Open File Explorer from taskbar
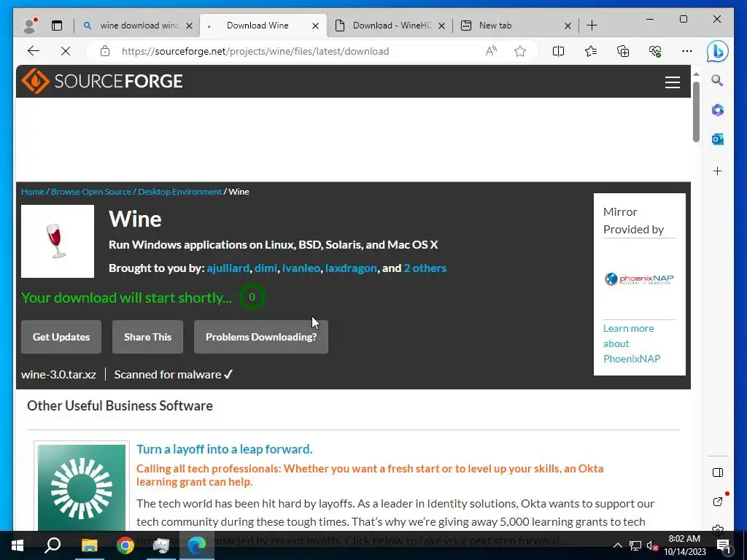 click(89, 545)
